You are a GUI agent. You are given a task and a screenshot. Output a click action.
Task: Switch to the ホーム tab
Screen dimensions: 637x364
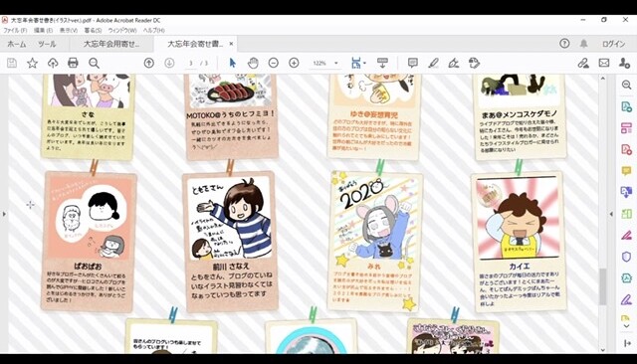pos(17,44)
